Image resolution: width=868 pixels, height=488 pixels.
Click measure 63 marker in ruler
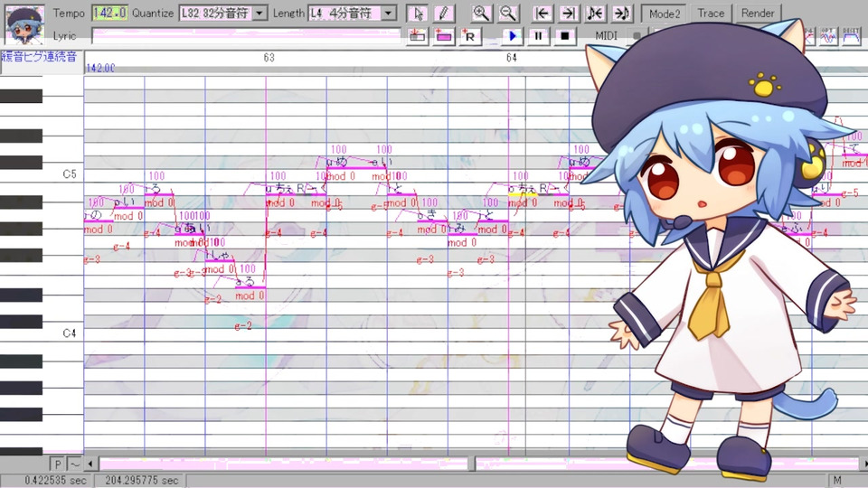(269, 58)
